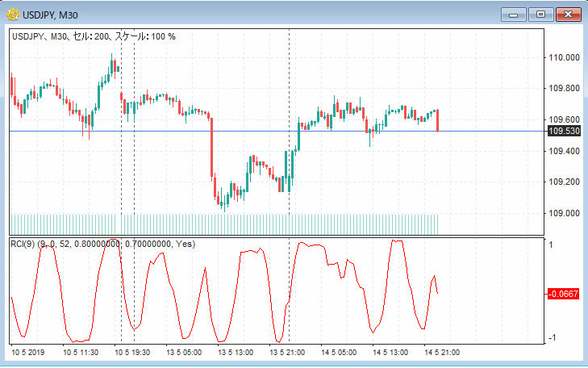
Task: Select the blue horizontal bid price line
Action: 242,131
